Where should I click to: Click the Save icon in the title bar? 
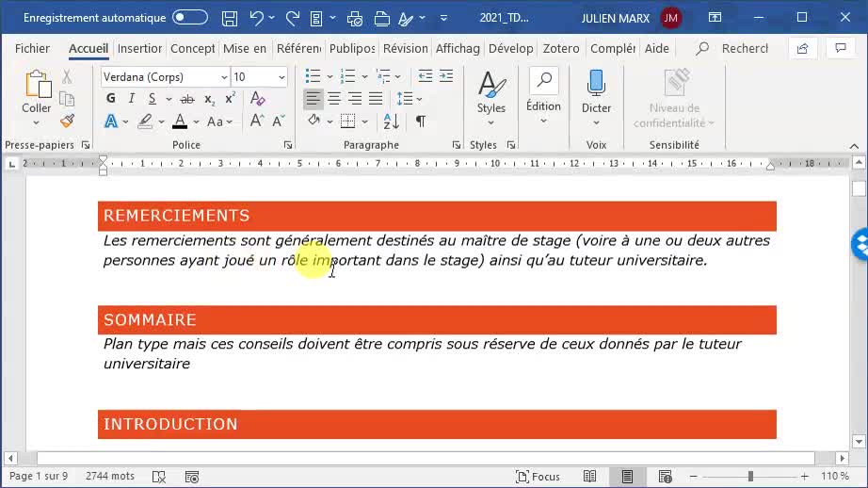(230, 18)
